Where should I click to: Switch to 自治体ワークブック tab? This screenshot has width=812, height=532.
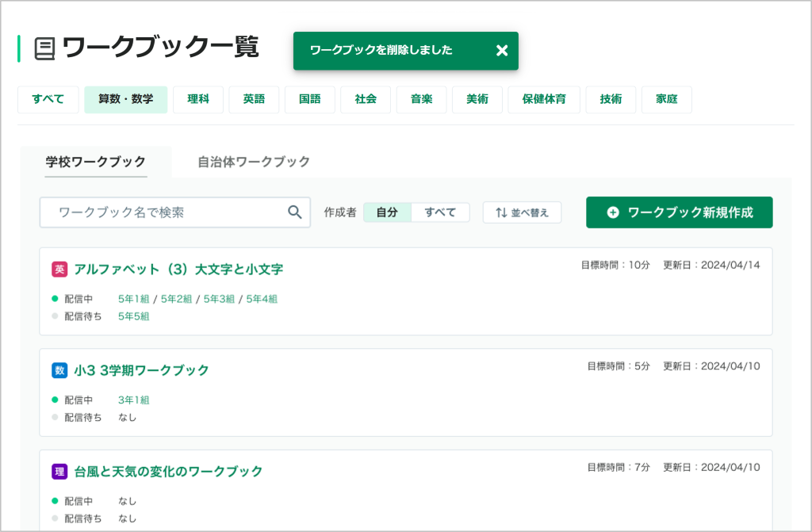[x=254, y=162]
